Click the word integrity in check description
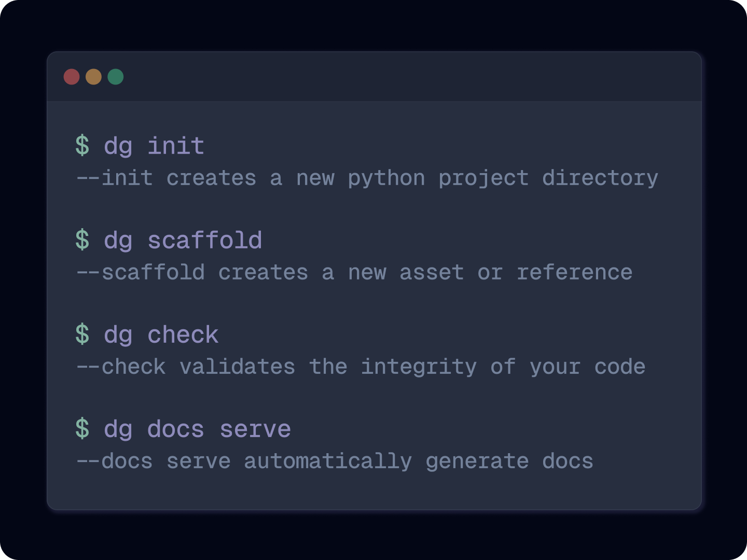 point(419,367)
